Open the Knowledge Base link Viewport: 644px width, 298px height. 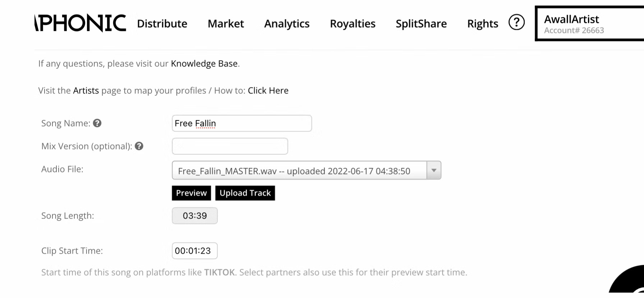pos(204,64)
